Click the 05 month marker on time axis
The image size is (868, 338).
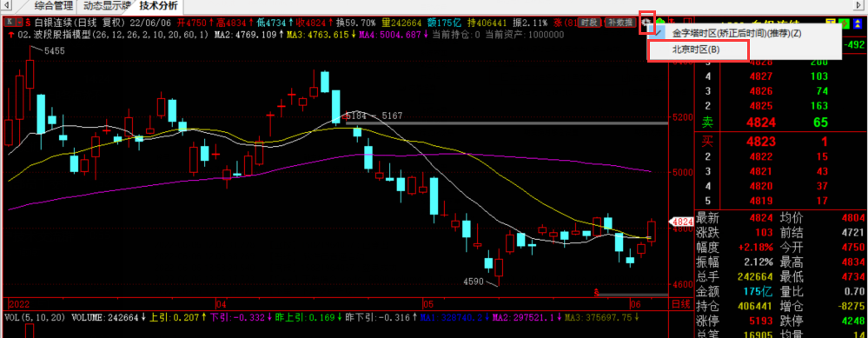[x=427, y=304]
